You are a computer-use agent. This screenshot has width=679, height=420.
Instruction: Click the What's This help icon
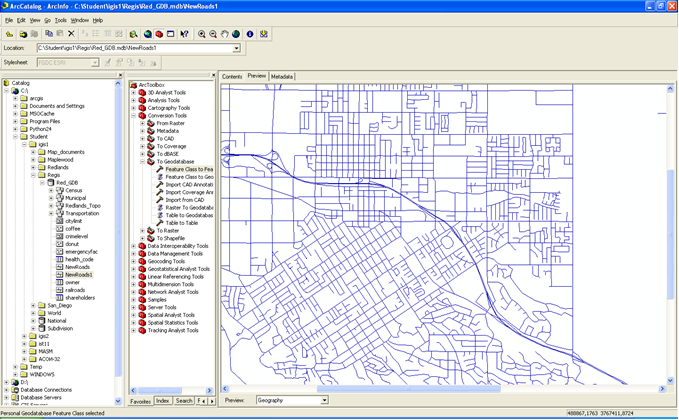click(185, 34)
